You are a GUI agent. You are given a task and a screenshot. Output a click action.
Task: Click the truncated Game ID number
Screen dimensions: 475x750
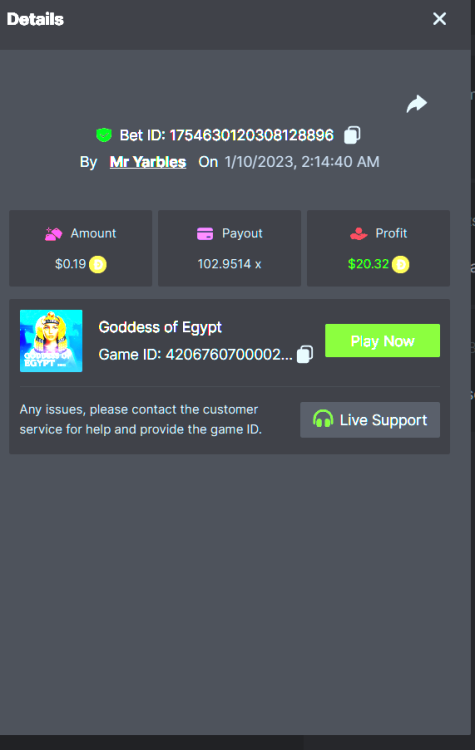[x=229, y=354]
